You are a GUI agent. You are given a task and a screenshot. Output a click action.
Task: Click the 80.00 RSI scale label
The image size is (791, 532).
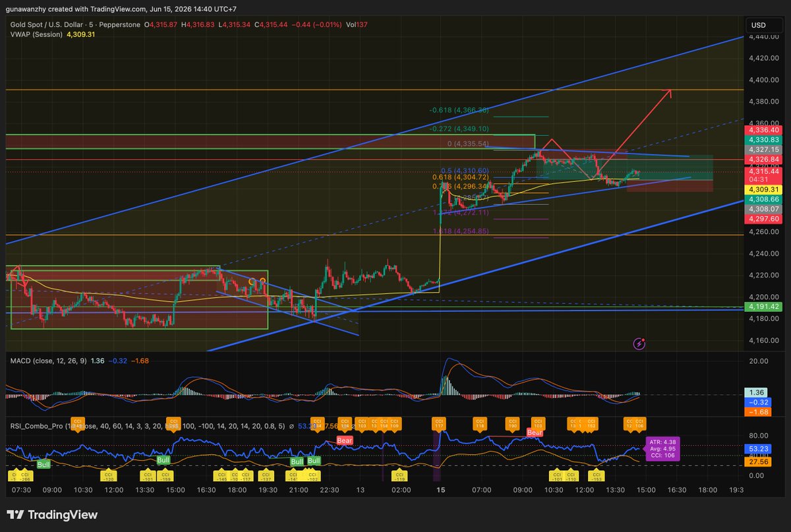(759, 436)
